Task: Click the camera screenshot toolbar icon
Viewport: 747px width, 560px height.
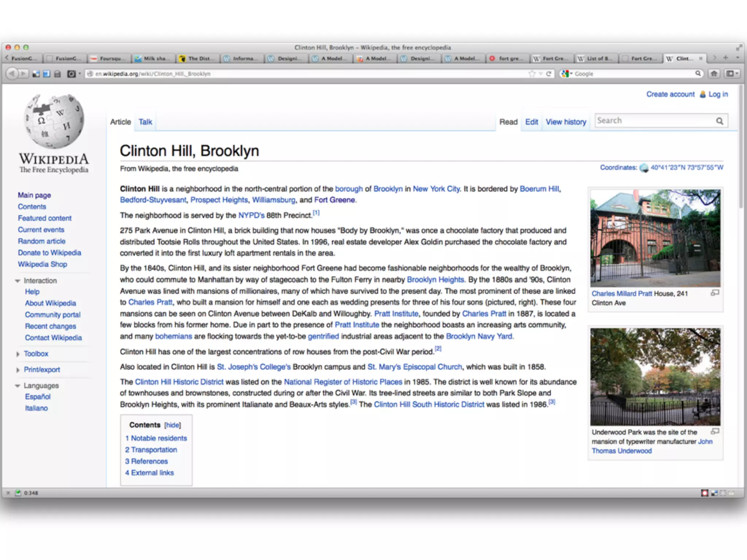Action: coord(71,74)
